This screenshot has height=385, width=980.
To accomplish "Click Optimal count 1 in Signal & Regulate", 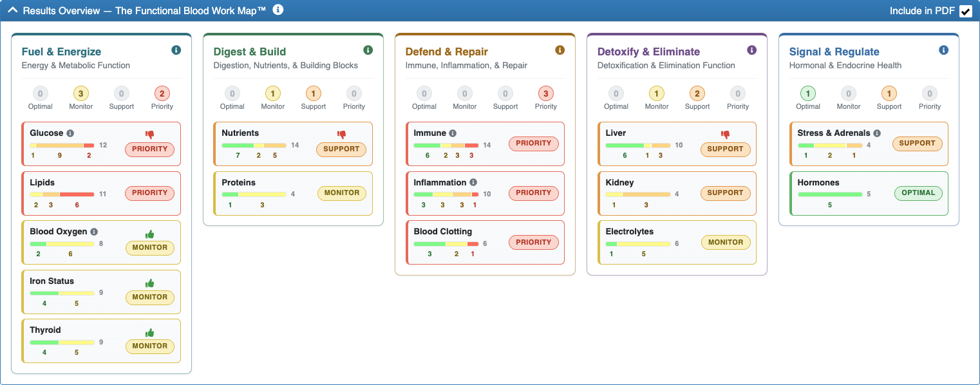I will coord(808,93).
